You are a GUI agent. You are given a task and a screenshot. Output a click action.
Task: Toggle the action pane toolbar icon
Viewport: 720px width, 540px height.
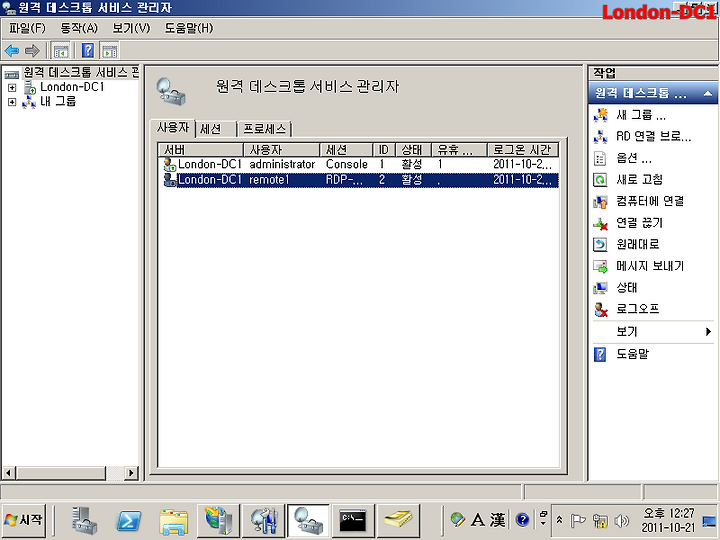[109, 51]
